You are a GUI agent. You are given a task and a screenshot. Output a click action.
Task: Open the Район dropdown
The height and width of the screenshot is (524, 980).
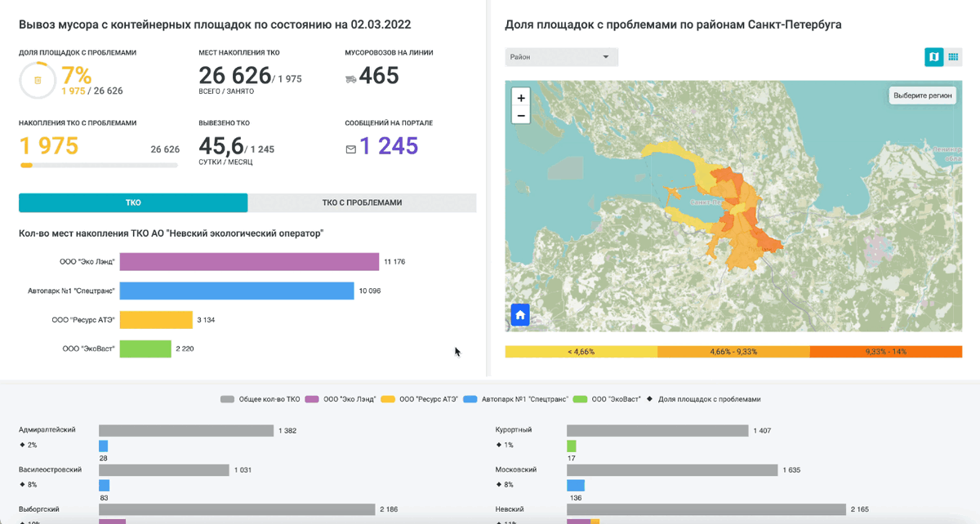[562, 57]
